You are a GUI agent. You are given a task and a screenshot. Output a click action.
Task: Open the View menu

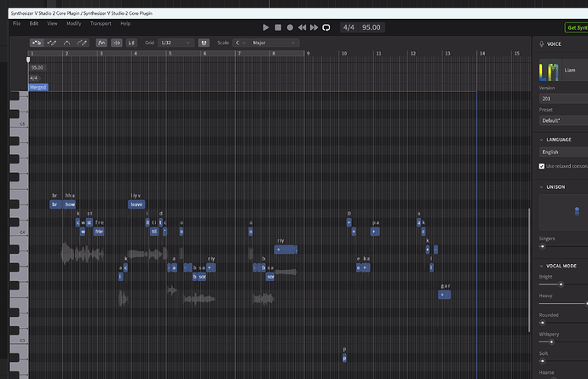pos(52,23)
